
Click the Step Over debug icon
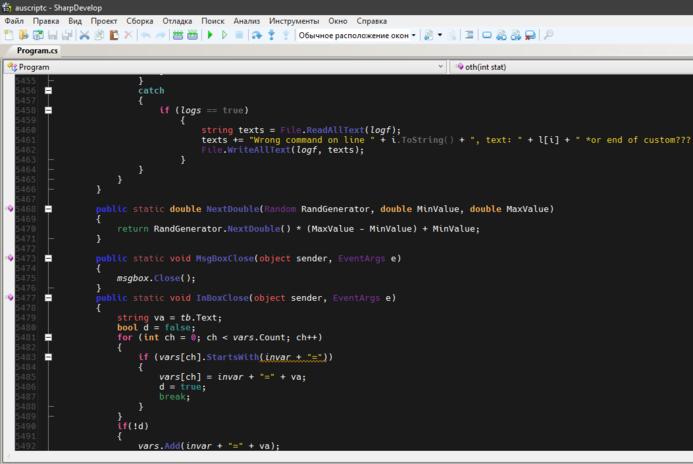[x=256, y=35]
